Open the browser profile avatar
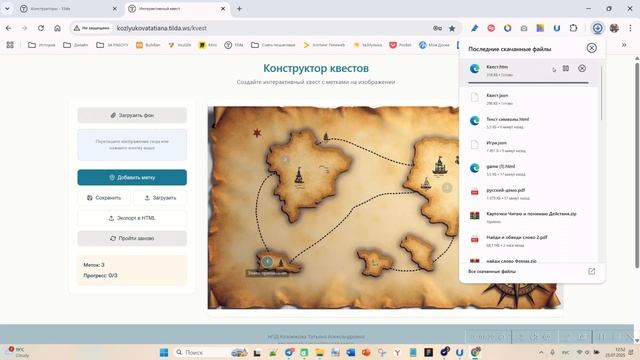The width and height of the screenshot is (640, 360). pyautogui.click(x=614, y=28)
